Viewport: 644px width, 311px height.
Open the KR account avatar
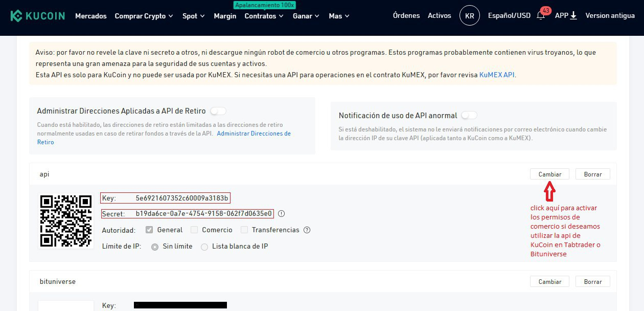pos(470,16)
